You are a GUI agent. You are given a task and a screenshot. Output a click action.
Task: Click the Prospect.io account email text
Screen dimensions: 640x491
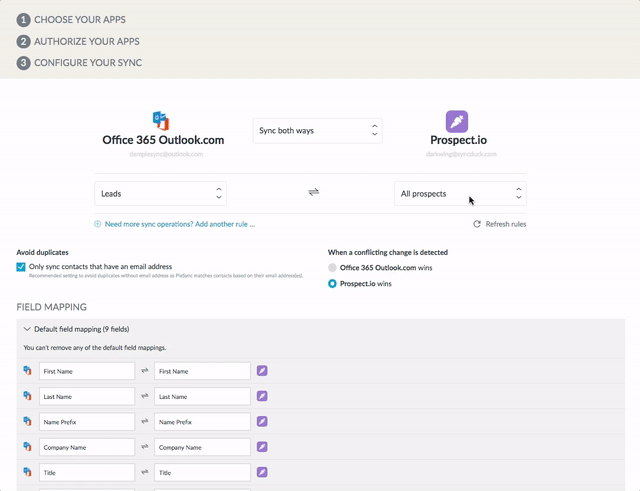[461, 154]
